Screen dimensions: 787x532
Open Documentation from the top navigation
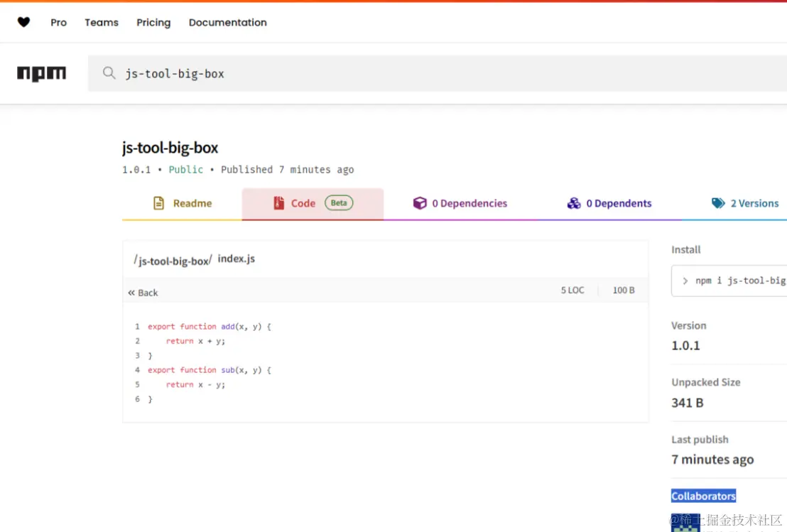pyautogui.click(x=228, y=23)
